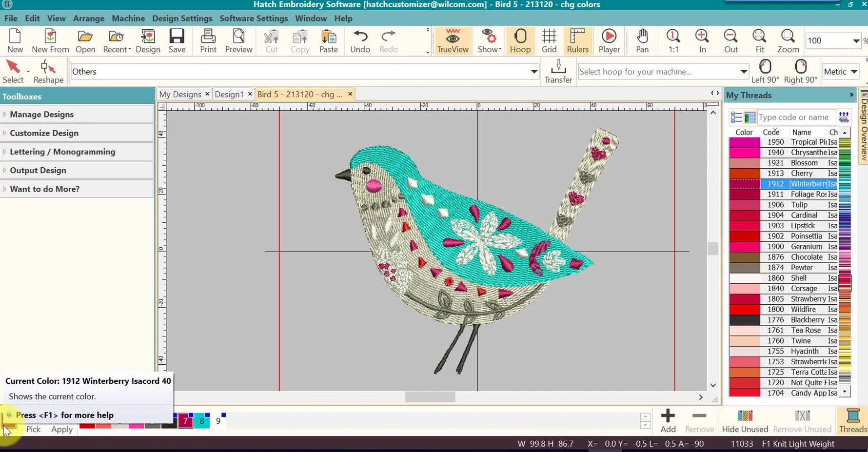Open Recent files dropdown arrow
The height and width of the screenshot is (452, 868).
pyautogui.click(x=130, y=49)
